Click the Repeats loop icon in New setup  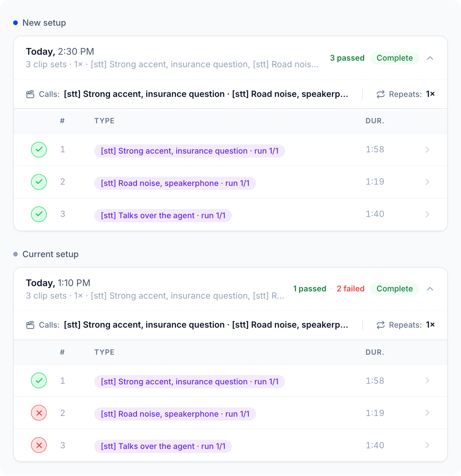(x=381, y=94)
